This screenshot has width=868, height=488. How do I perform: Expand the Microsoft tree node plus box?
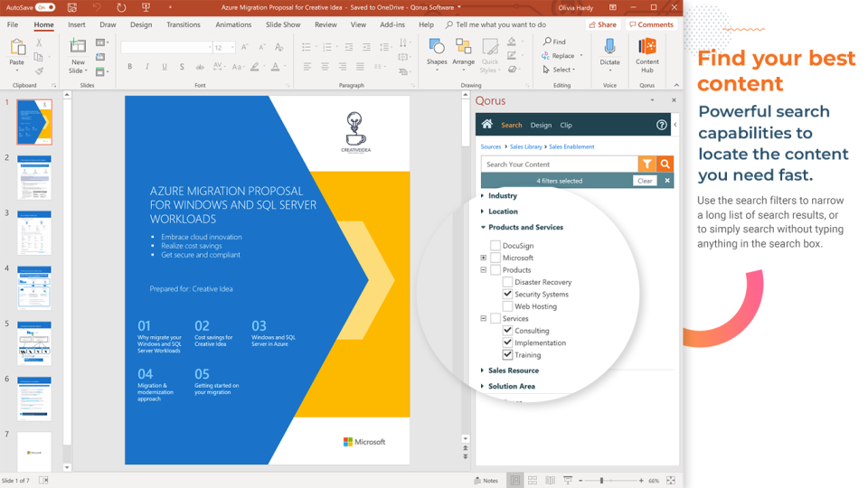pyautogui.click(x=483, y=258)
